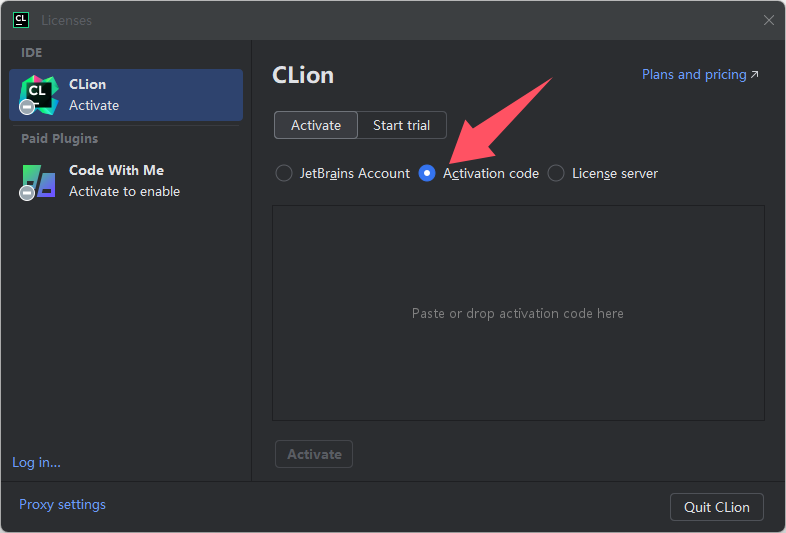
Task: Close the Licenses dialog
Action: pos(768,20)
